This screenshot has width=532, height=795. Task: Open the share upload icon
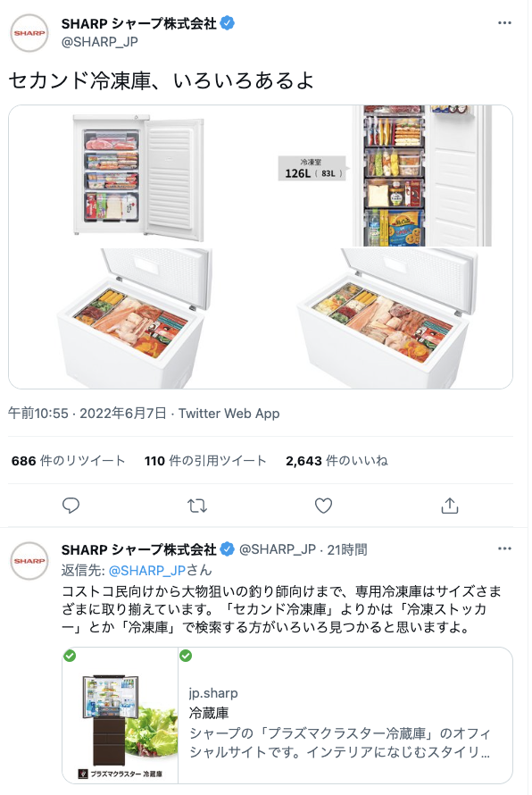point(449,506)
